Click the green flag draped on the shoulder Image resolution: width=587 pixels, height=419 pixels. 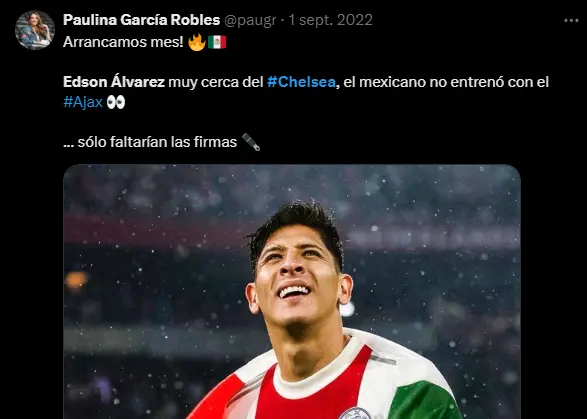423,401
